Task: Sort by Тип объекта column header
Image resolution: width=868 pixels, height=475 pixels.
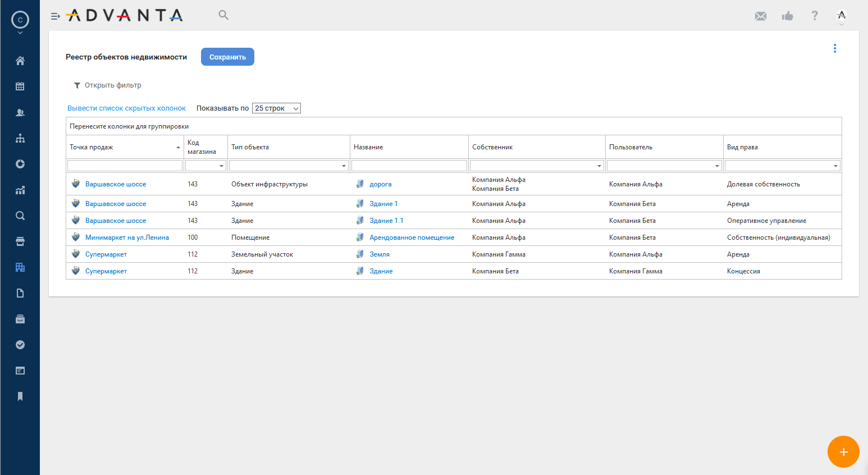Action: 289,147
